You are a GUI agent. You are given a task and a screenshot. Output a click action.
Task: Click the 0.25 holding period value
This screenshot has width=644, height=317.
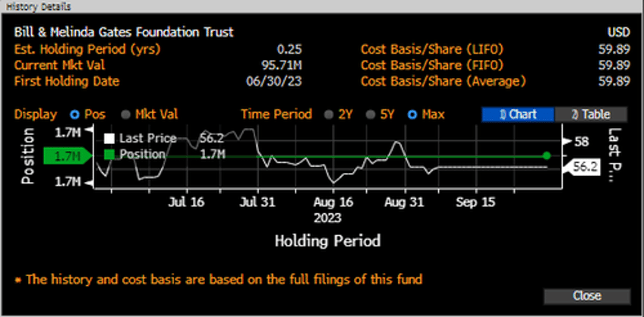point(289,49)
